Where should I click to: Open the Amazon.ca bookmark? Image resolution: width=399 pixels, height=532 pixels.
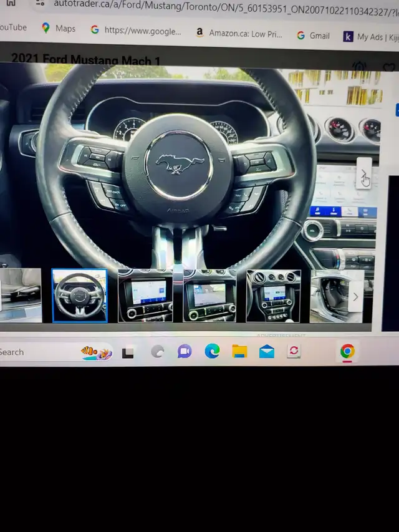(x=239, y=33)
